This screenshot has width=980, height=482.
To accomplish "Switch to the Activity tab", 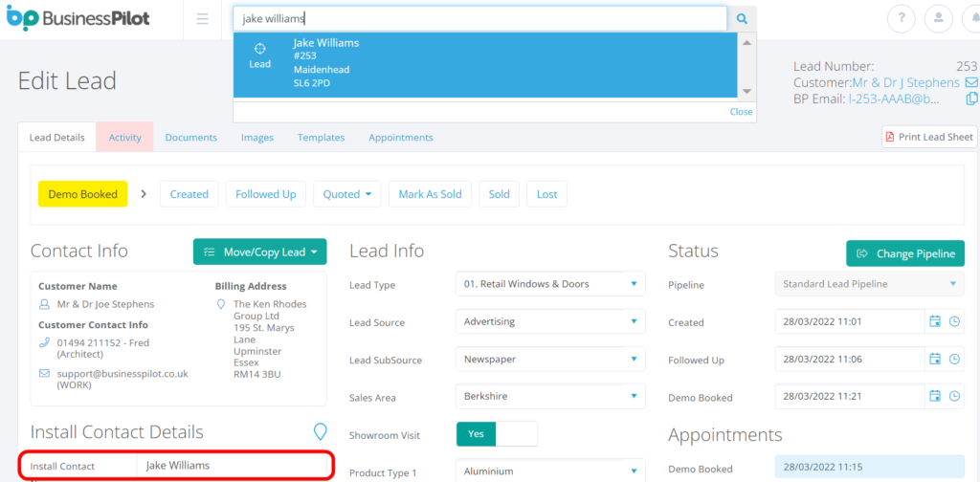I will click(x=124, y=138).
